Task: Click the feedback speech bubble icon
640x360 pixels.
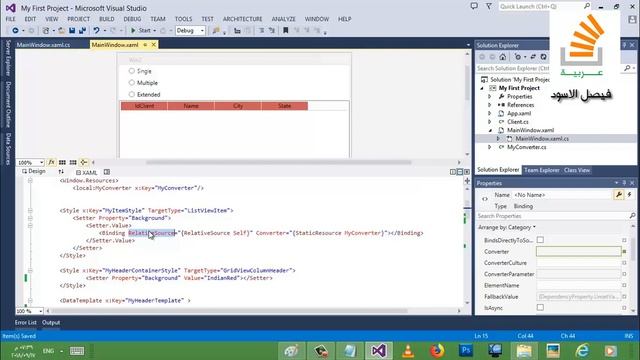Action: [474, 6]
